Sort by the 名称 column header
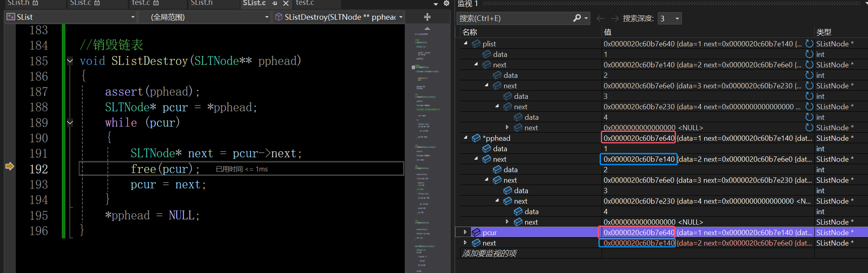This screenshot has width=868, height=273. click(470, 32)
